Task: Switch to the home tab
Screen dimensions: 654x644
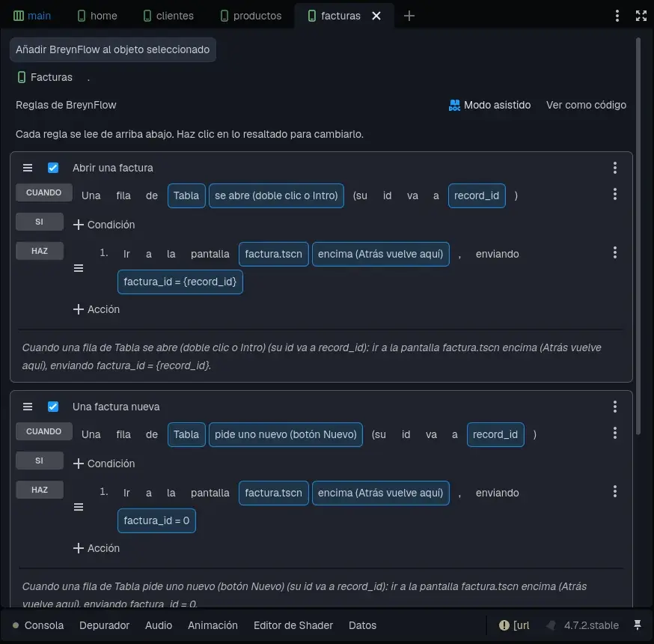Action: click(x=97, y=16)
